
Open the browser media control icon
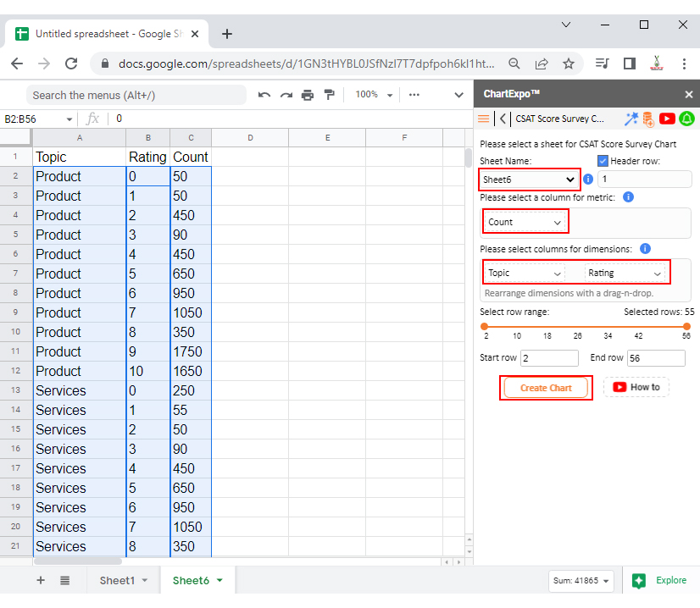coord(603,64)
